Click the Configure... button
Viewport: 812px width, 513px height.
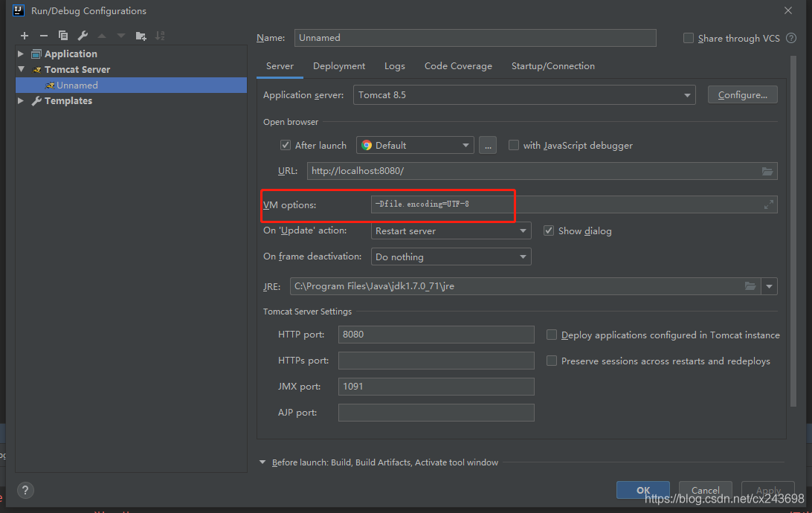(742, 95)
